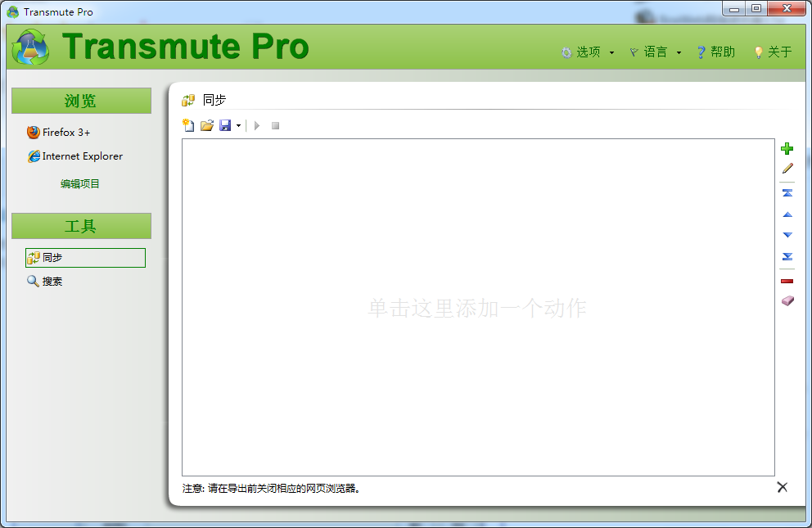Click the gear icon beside 选项
Viewport: 812px width, 528px height.
click(566, 52)
